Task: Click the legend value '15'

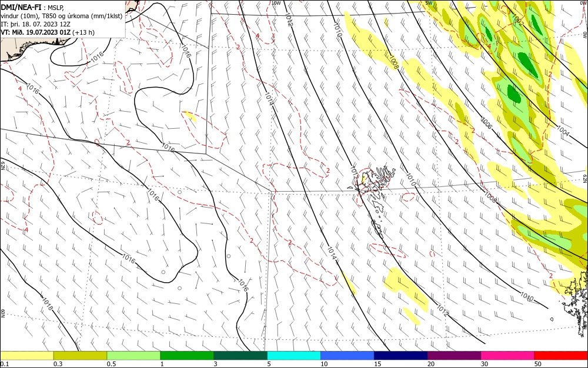Action: coord(377,364)
